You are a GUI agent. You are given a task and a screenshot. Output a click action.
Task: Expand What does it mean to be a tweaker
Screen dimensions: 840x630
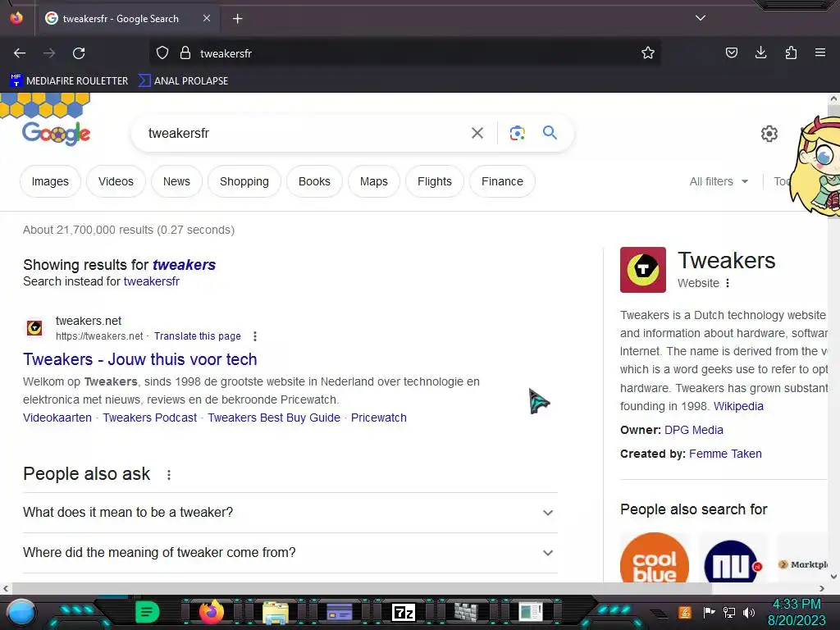click(x=290, y=513)
